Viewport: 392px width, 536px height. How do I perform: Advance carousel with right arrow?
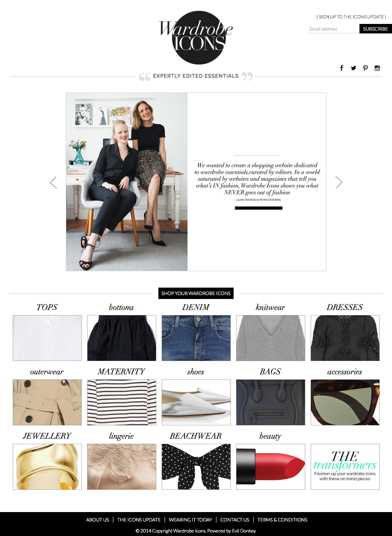point(339,182)
